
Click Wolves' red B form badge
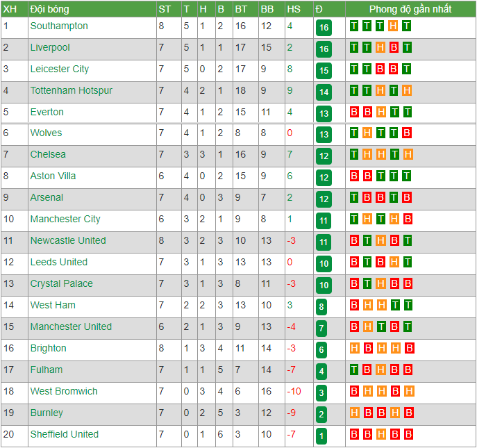tap(407, 133)
